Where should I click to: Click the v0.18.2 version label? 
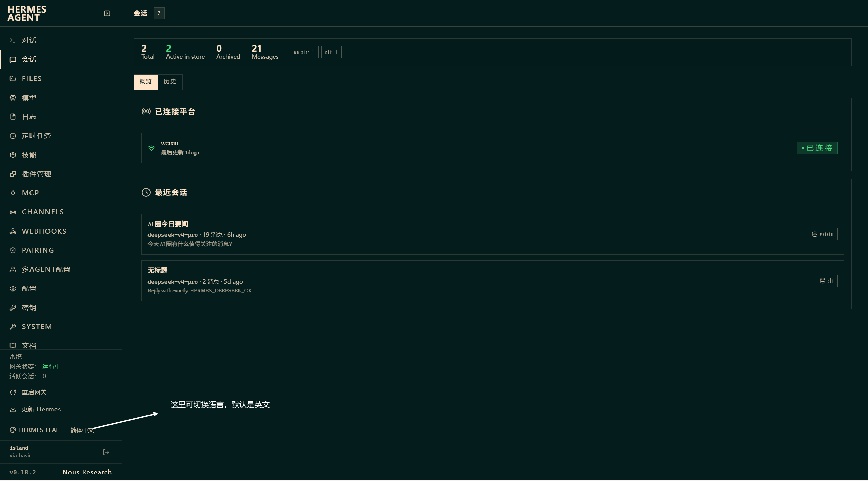pyautogui.click(x=23, y=472)
